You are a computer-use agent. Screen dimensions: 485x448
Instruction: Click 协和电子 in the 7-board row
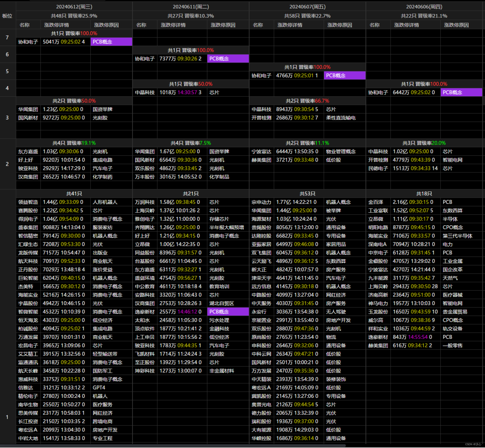pyautogui.click(x=28, y=42)
